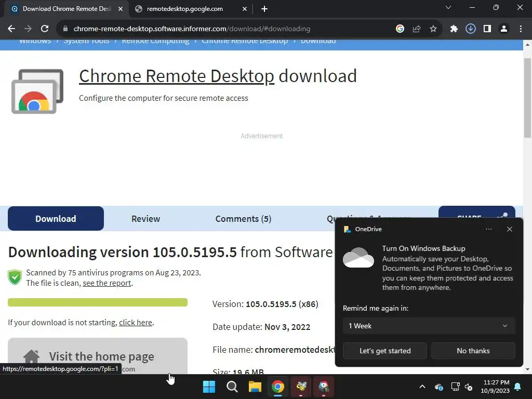Open a new browser tab
532x399 pixels.
[264, 9]
